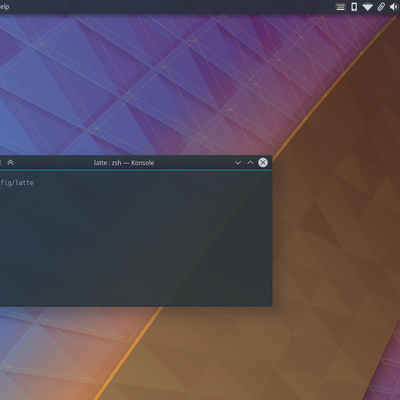Open the KDE Connect phone tray icon
Image resolution: width=400 pixels, height=400 pixels.
(354, 7)
